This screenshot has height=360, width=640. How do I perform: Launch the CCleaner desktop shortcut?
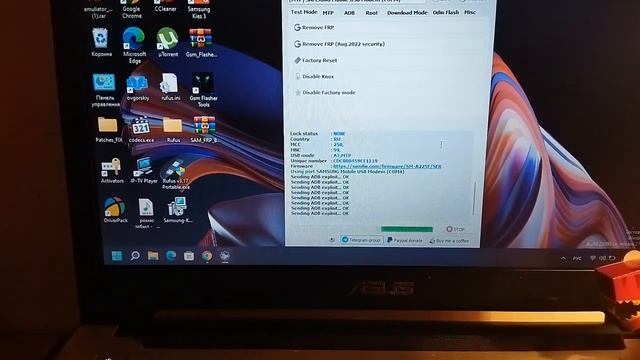[x=165, y=6]
